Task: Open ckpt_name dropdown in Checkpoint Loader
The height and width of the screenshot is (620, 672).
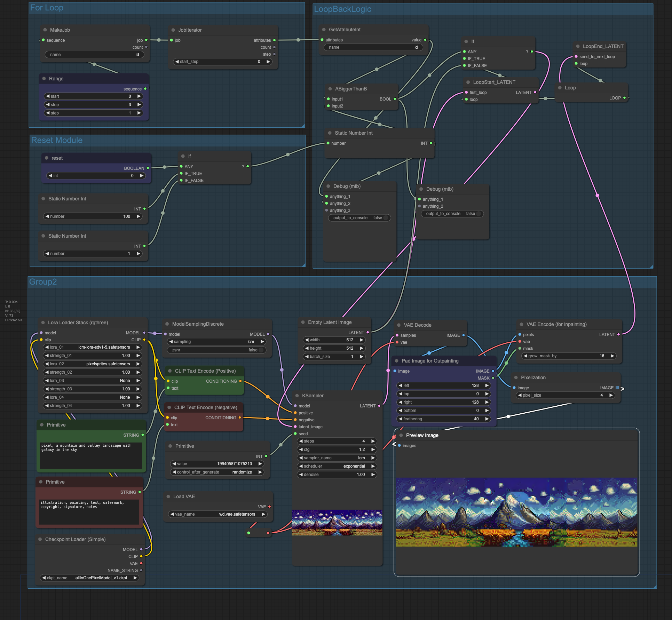Action: [x=89, y=578]
